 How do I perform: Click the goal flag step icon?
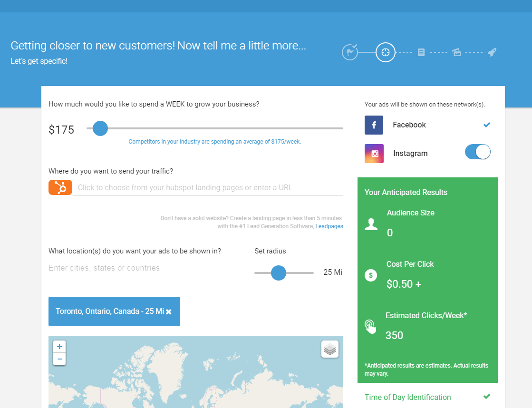(x=350, y=52)
